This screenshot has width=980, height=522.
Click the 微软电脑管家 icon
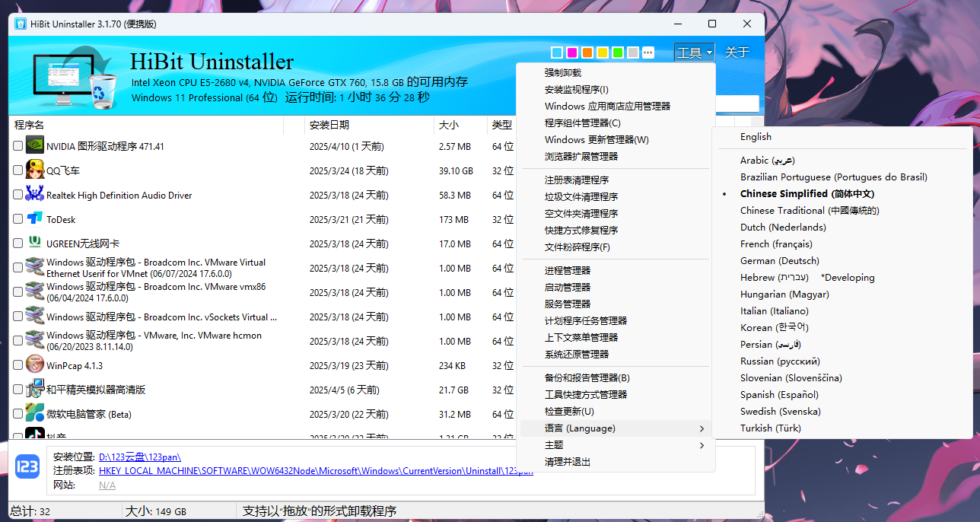35,414
